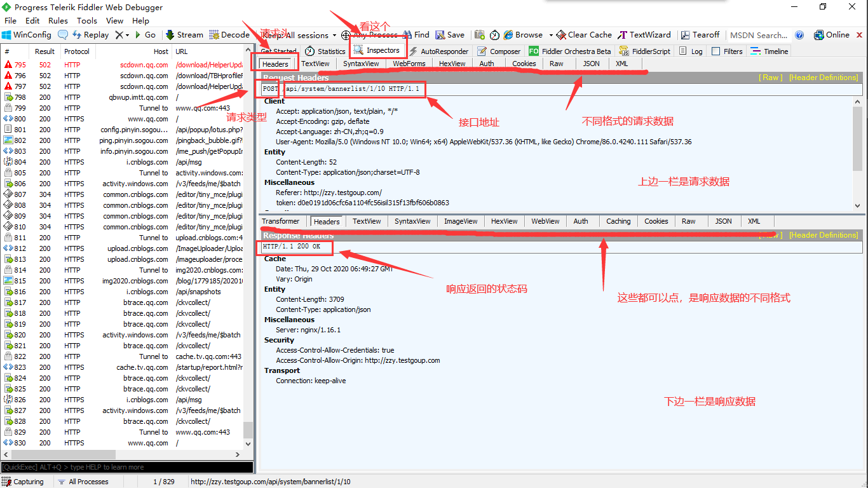868x488 pixels.
Task: Click the Go resume button
Action: coord(144,35)
